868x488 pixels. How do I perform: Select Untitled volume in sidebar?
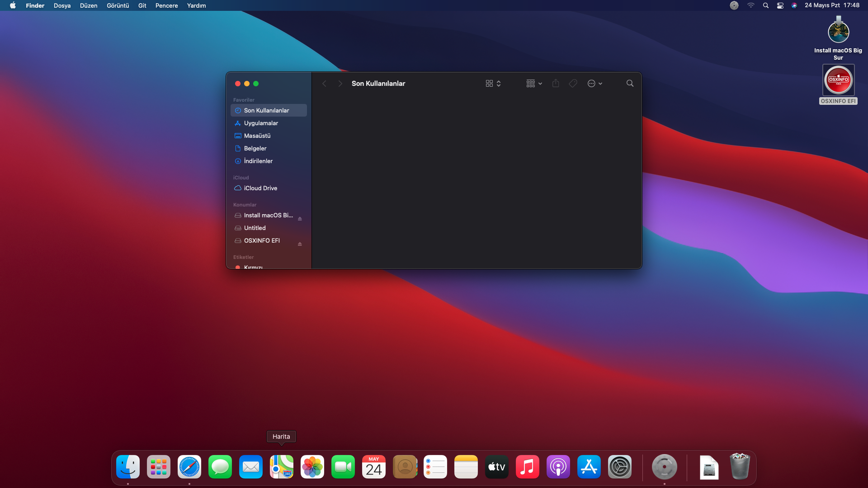tap(269, 228)
